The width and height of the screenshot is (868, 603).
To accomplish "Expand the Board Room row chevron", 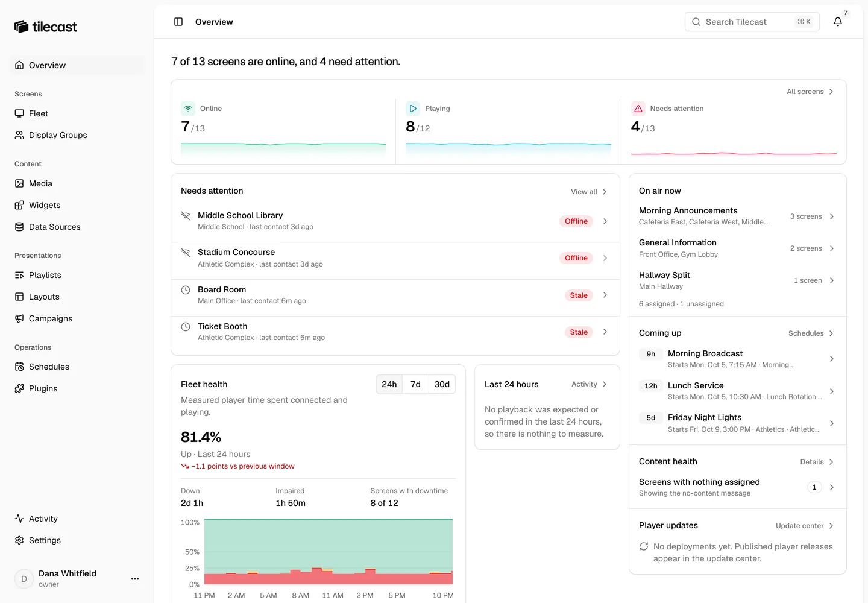I will [605, 295].
